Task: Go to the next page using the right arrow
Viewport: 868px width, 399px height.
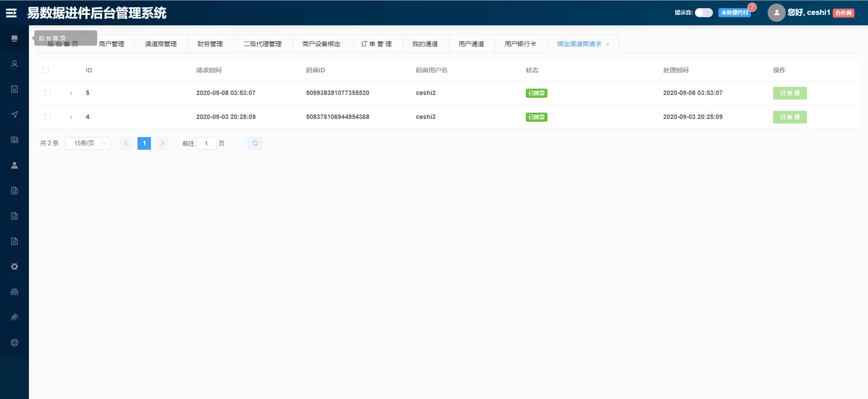Action: 162,143
